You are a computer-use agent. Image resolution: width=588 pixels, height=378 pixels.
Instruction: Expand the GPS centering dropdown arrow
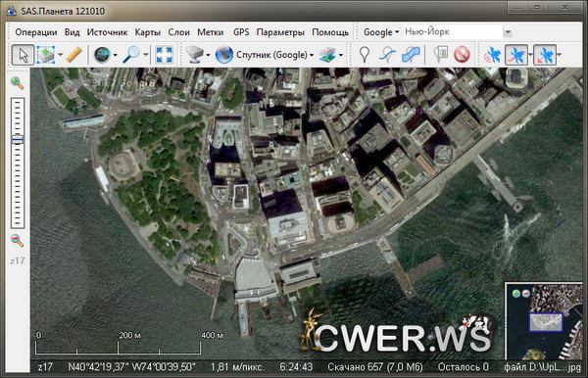click(560, 55)
